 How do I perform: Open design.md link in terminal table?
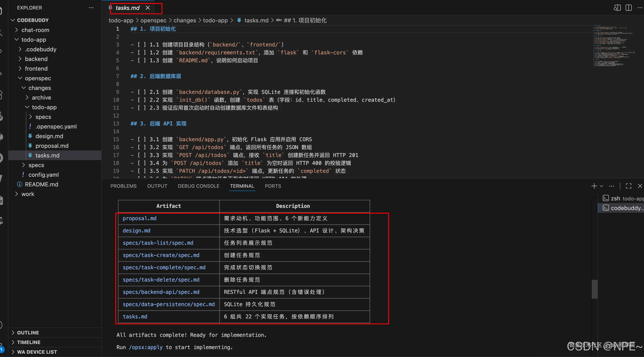point(137,230)
